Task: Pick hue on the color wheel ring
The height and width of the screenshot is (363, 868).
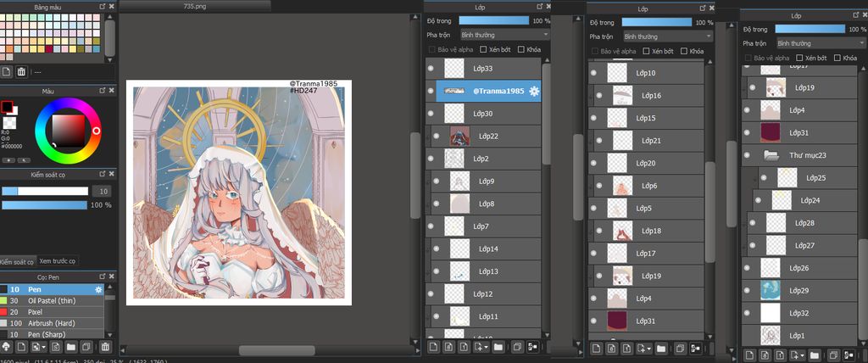Action: pos(68,131)
